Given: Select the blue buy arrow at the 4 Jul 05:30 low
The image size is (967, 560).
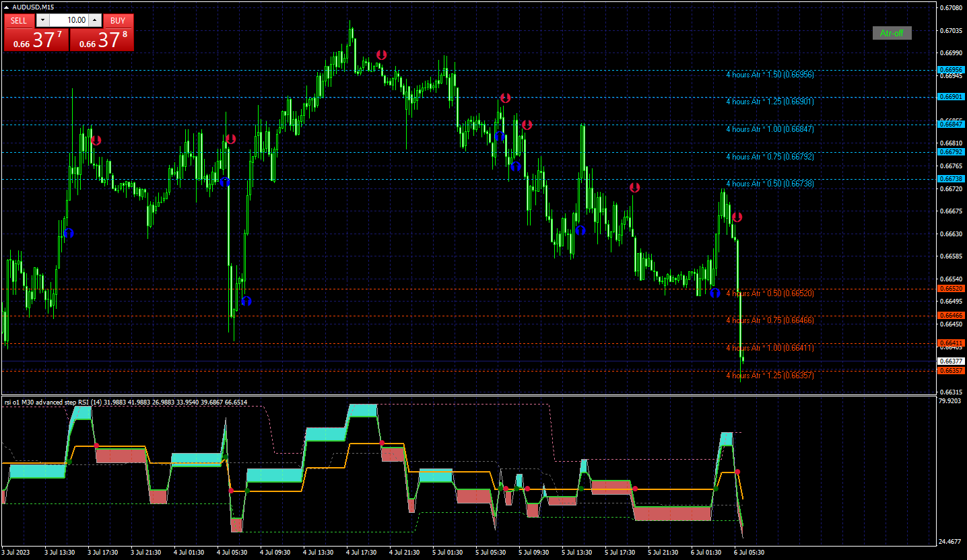Looking at the screenshot, I should [246, 301].
